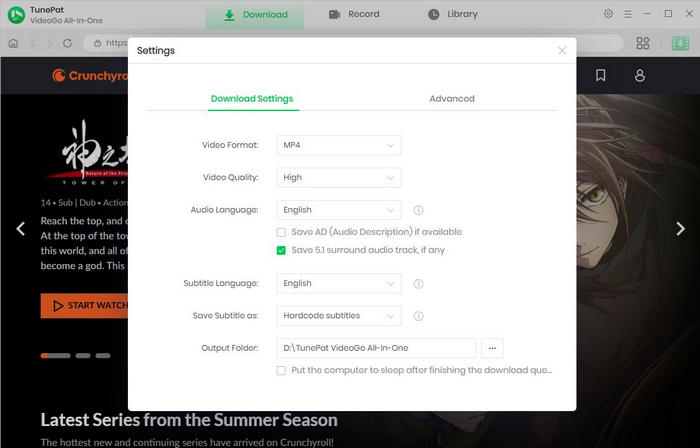Click the Output Folder path field

(376, 348)
